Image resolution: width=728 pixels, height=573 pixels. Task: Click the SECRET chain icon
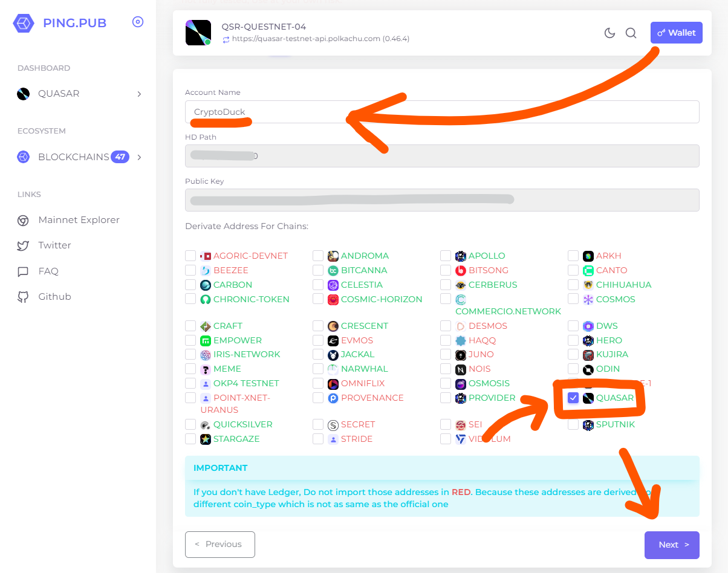click(333, 424)
